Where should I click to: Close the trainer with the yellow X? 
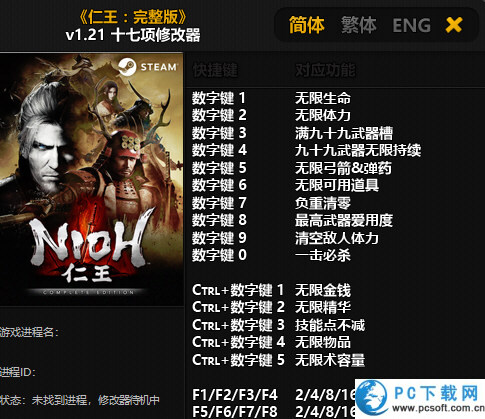pos(454,25)
